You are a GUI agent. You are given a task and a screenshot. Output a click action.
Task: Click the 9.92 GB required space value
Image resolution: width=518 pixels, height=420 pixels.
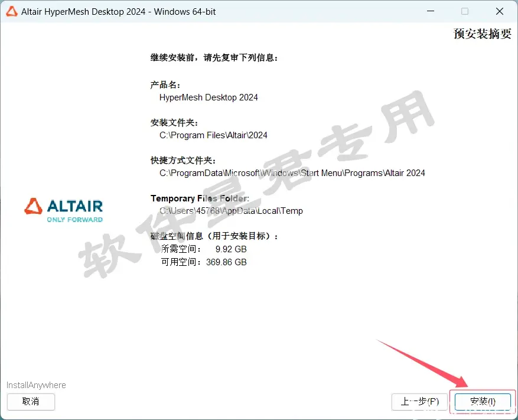click(x=231, y=249)
